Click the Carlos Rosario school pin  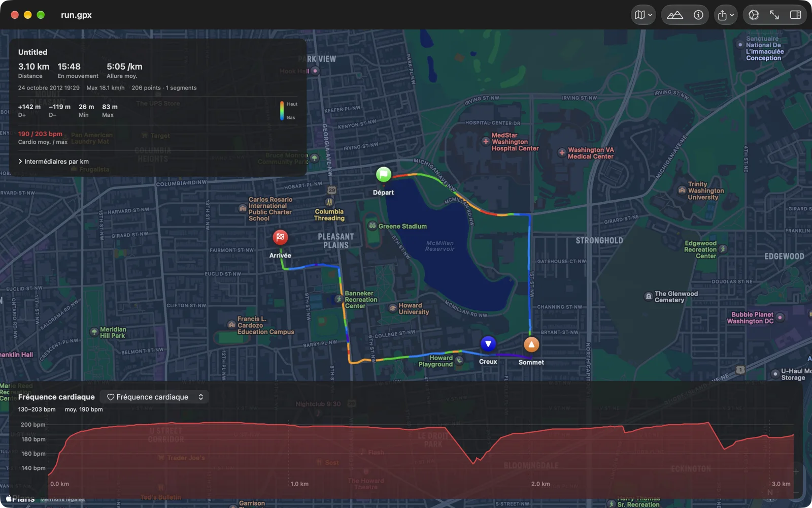pyautogui.click(x=243, y=208)
